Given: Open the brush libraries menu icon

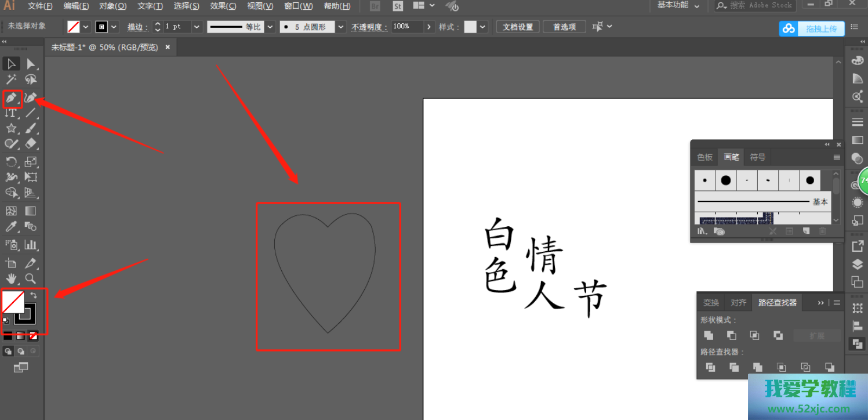Looking at the screenshot, I should [x=703, y=231].
